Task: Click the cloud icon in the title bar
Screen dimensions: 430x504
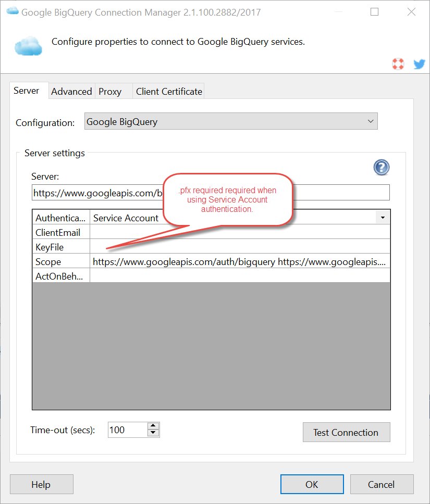Action: coord(11,11)
